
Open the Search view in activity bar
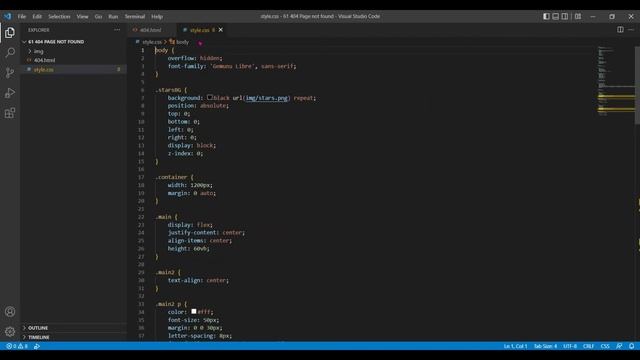pos(10,52)
